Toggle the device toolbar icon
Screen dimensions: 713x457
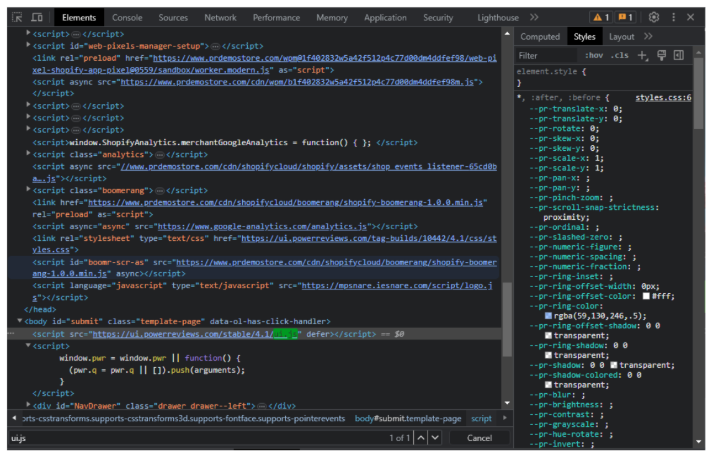(x=37, y=18)
